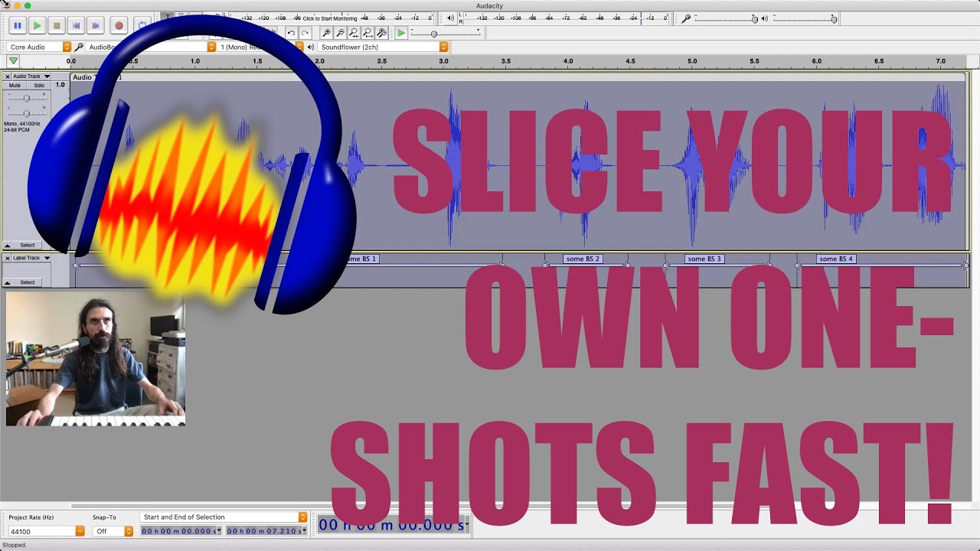
Task: Click the Stop transport button
Action: [56, 25]
